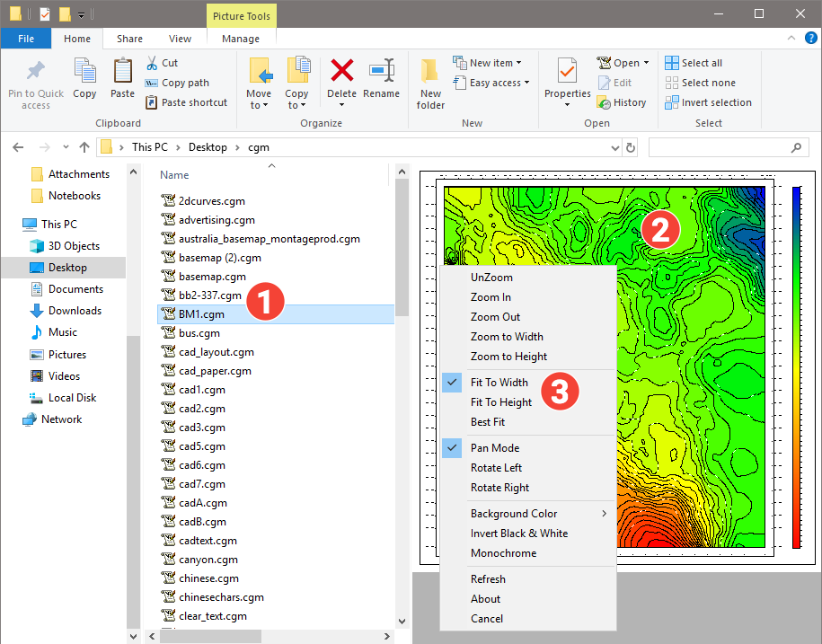Open the New item dropdown
The width and height of the screenshot is (822, 644).
tap(489, 62)
